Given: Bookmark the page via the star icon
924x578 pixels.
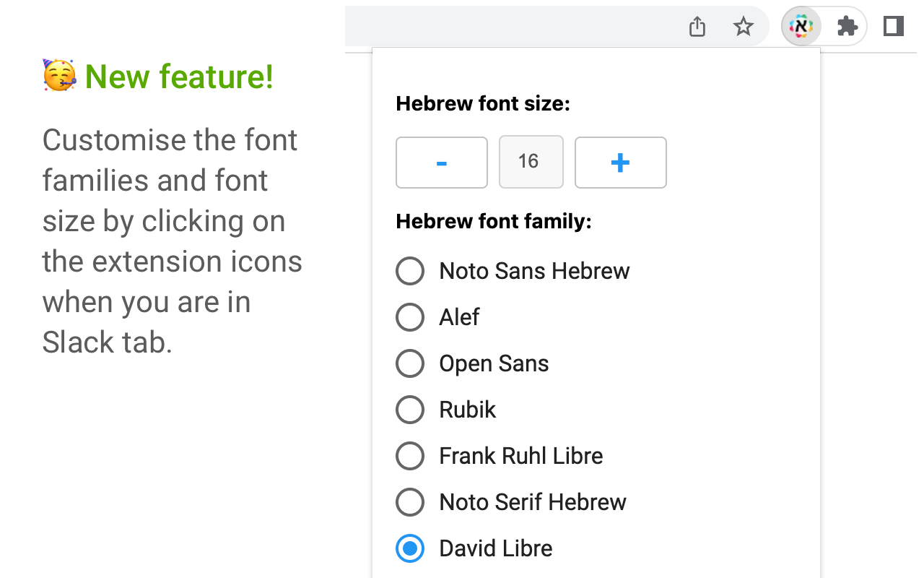Looking at the screenshot, I should pos(743,27).
